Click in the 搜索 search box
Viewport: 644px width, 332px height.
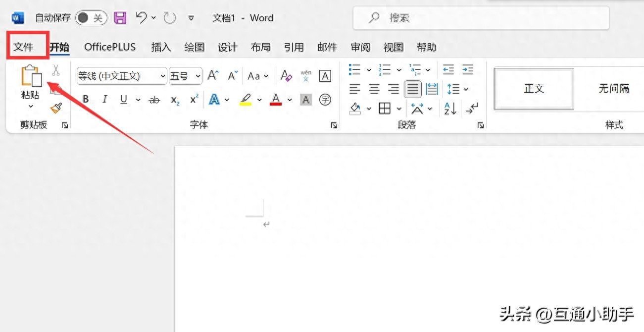point(480,18)
